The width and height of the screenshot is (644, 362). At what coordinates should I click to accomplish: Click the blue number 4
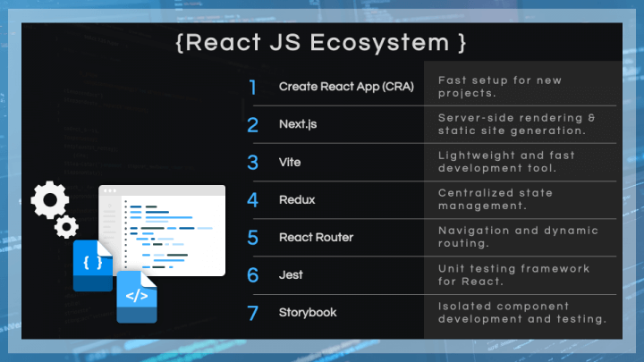pos(252,200)
